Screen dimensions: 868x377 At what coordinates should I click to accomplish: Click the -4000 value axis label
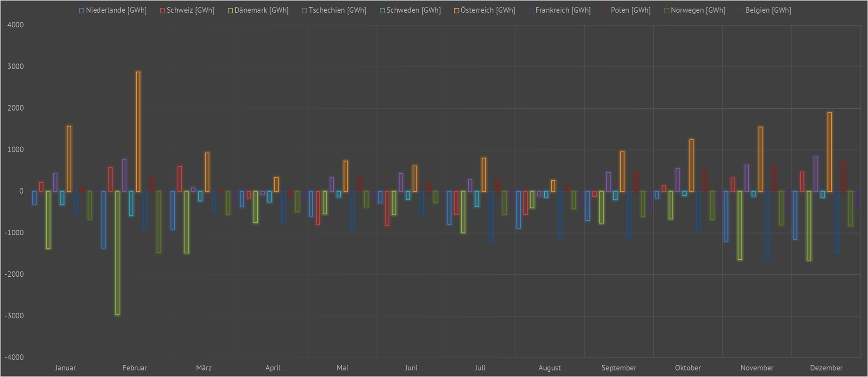[x=14, y=357]
